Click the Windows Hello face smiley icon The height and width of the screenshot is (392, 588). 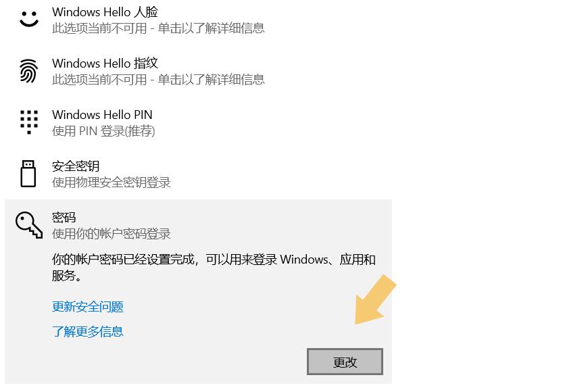(x=29, y=19)
